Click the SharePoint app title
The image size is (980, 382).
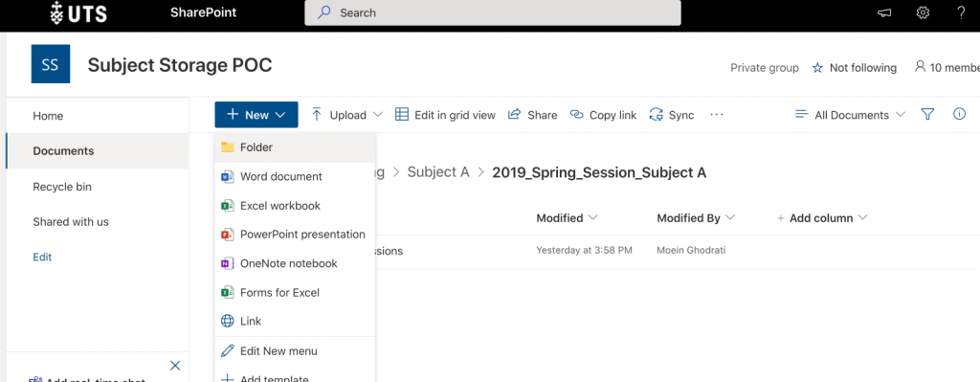click(x=203, y=12)
